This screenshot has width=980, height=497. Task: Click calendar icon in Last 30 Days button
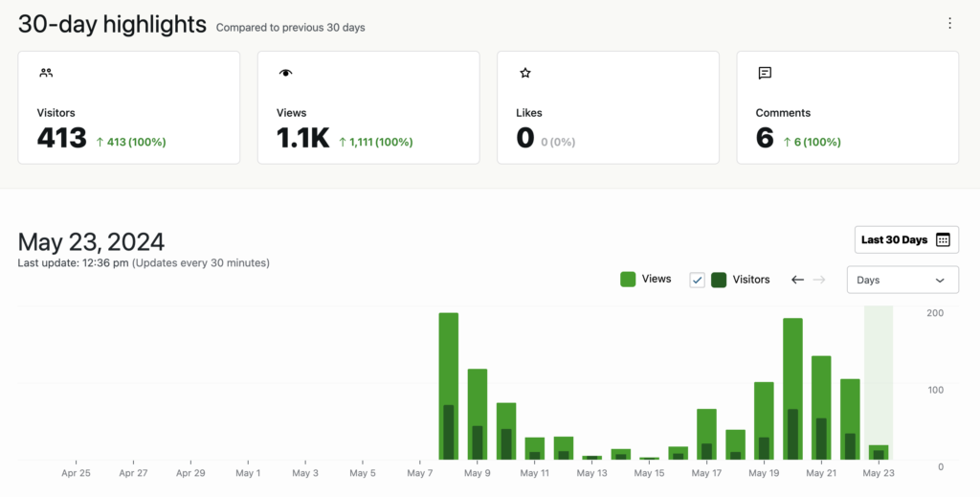943,240
